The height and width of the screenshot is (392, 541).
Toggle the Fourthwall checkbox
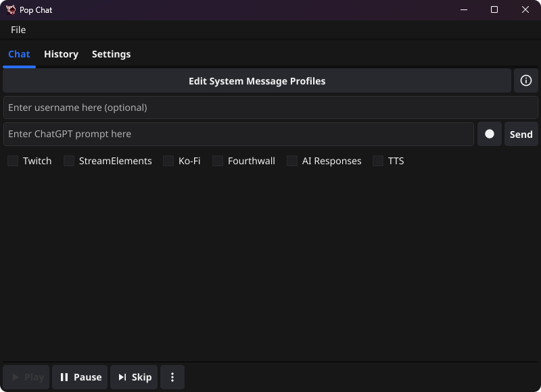point(217,161)
